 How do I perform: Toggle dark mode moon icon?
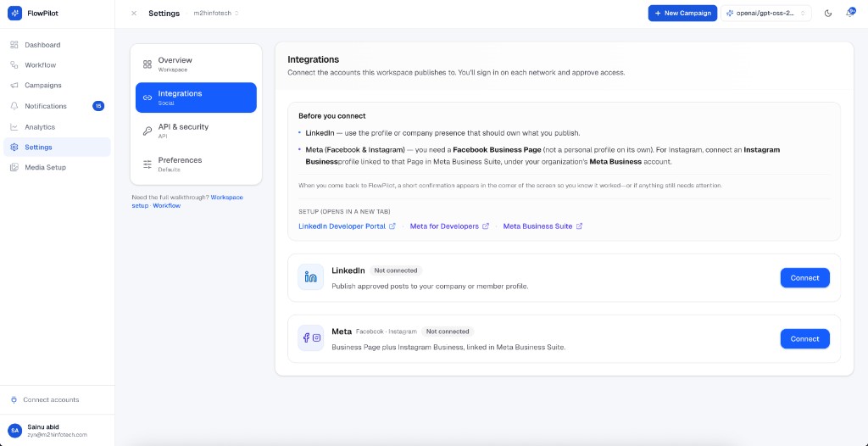[828, 14]
